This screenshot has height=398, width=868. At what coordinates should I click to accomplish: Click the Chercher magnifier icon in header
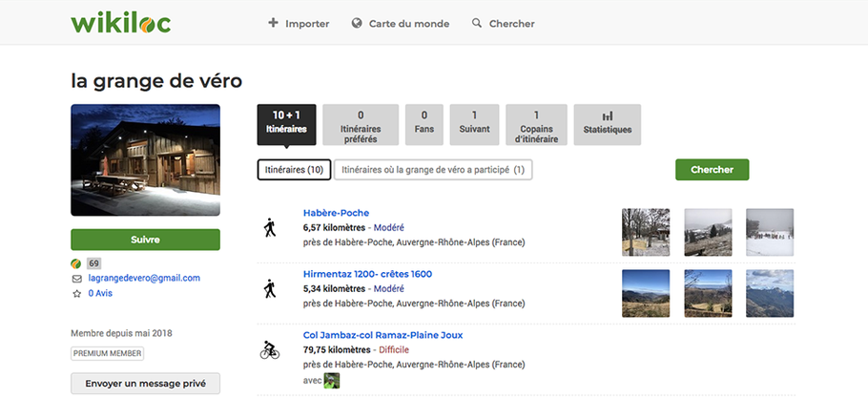click(x=477, y=23)
